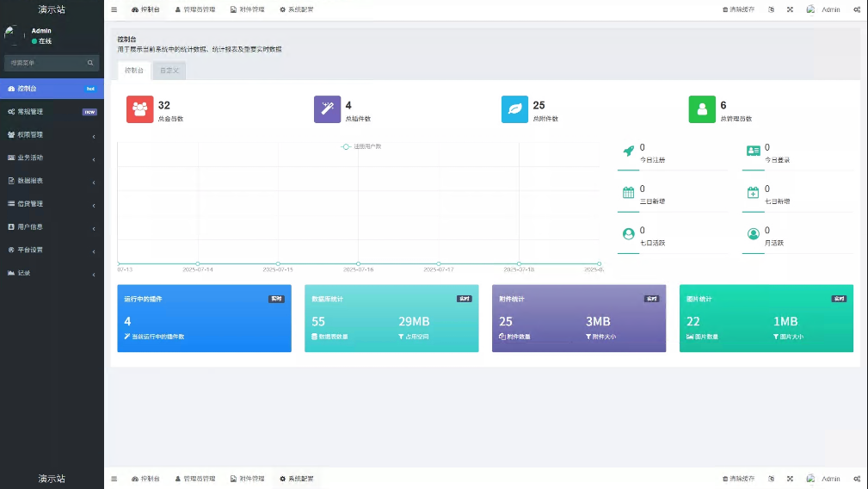This screenshot has width=868, height=489.
Task: Click the red 总会员数 members icon
Action: pos(140,109)
